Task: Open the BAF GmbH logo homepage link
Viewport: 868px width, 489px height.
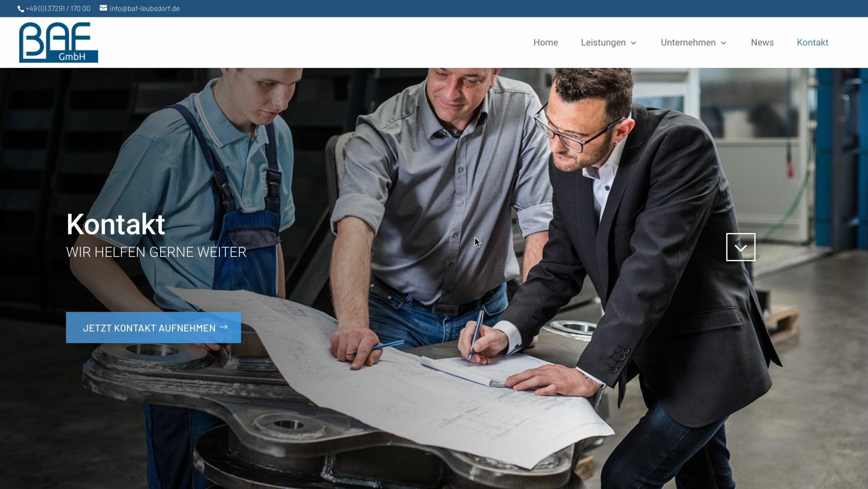Action: [59, 42]
